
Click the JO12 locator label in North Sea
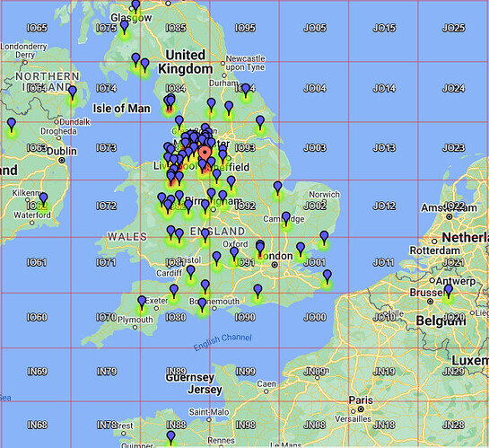(x=384, y=206)
